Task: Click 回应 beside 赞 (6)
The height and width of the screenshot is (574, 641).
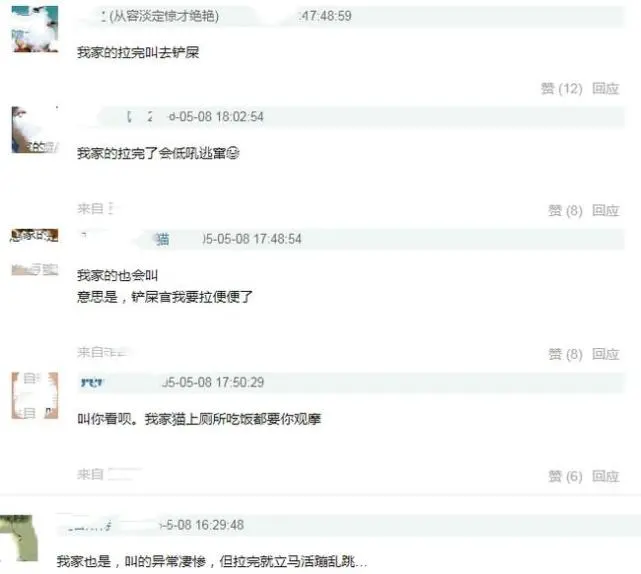Action: 606,476
